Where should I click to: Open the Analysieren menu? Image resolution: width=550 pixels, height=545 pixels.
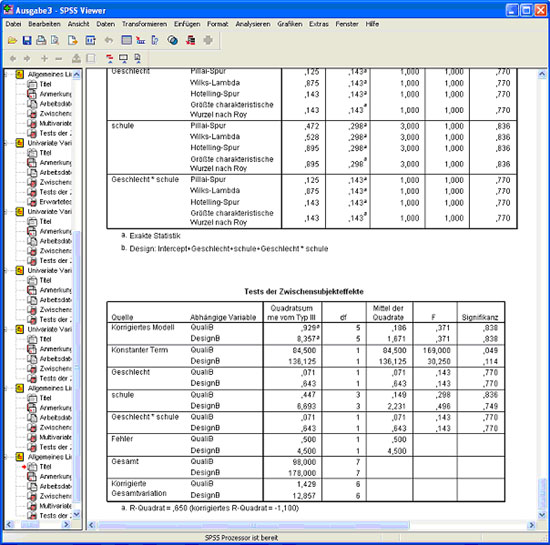(253, 24)
